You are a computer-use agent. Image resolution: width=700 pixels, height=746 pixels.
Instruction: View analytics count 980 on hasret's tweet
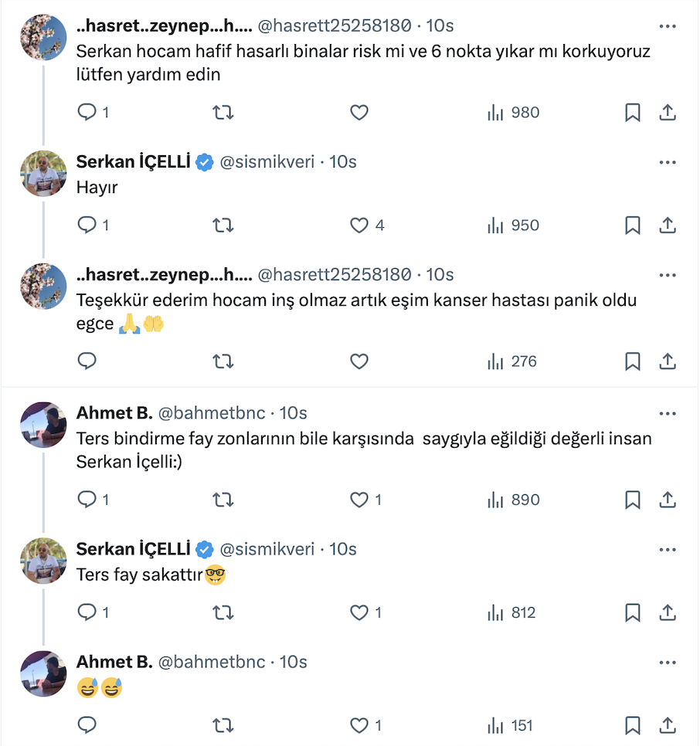coord(514,113)
